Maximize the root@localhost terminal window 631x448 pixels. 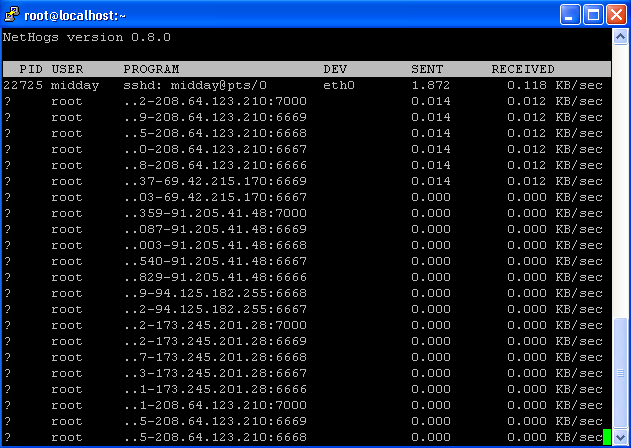point(593,15)
